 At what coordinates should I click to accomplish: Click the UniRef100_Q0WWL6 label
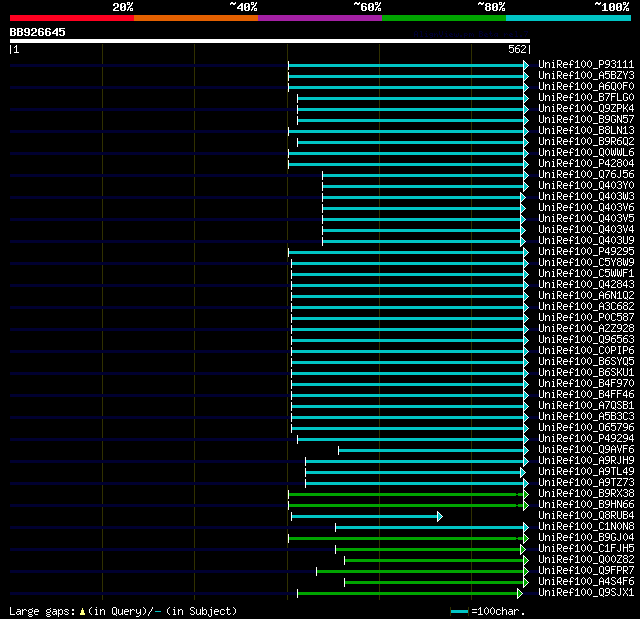[x=586, y=153]
